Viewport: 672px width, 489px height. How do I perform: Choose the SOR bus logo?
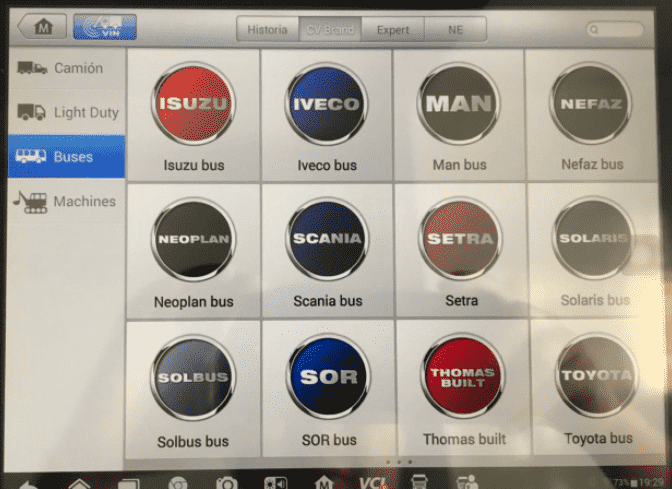329,376
